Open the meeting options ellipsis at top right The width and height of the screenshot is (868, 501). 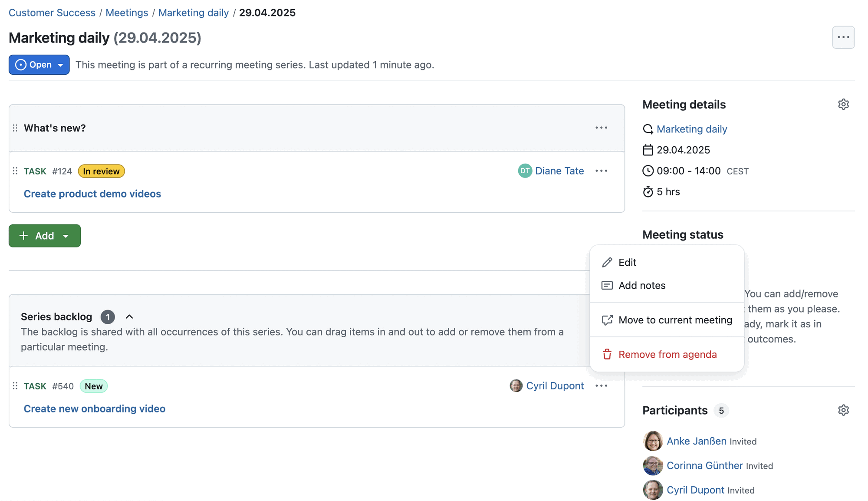click(844, 37)
